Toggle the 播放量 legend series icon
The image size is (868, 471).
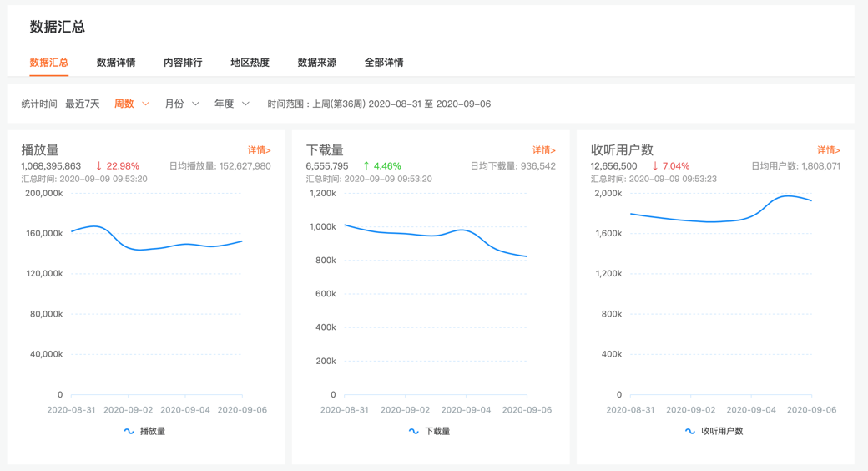click(129, 432)
